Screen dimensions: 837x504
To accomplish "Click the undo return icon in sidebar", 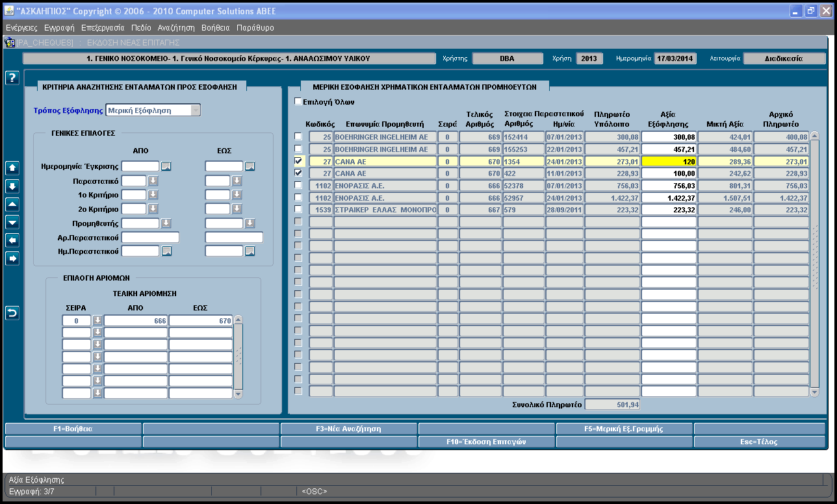I will click(x=12, y=313).
